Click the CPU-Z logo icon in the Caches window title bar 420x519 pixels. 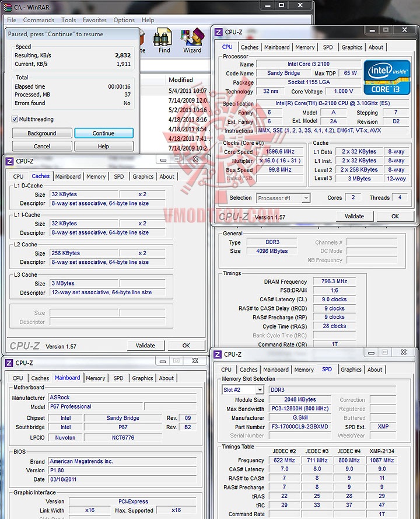[x=9, y=161]
